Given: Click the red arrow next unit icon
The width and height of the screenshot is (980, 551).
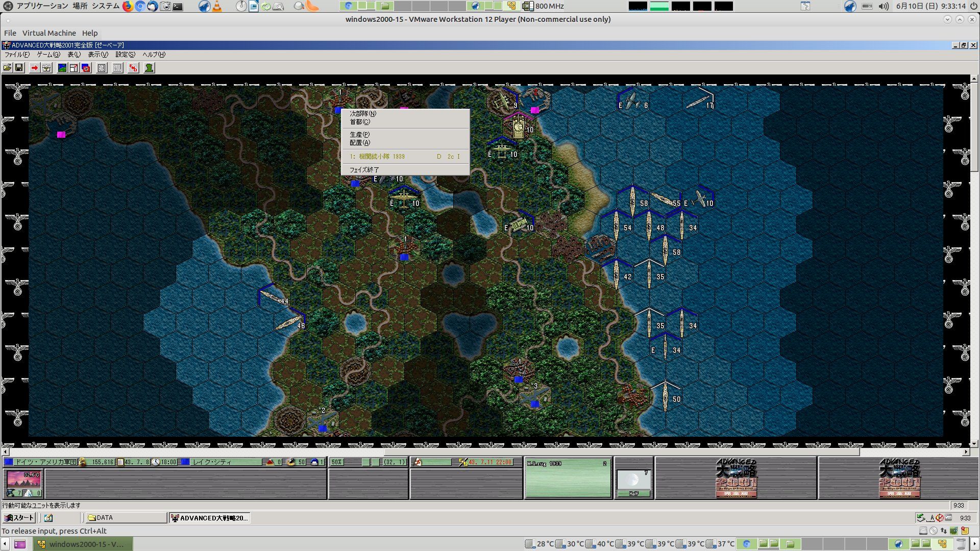Looking at the screenshot, I should (34, 68).
